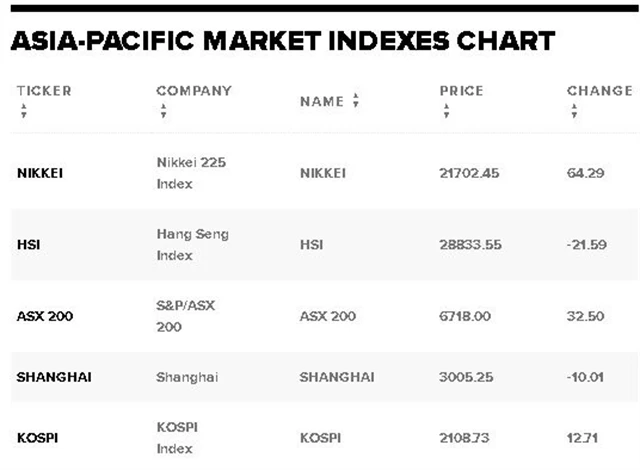Select the Hang Seng Index company cell
Image resolution: width=640 pixels, height=470 pixels.
pos(192,244)
